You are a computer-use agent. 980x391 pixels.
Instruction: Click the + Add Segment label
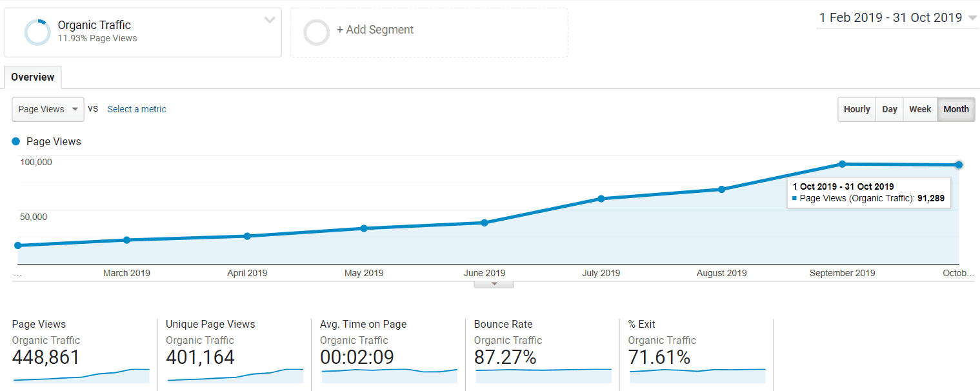[375, 30]
